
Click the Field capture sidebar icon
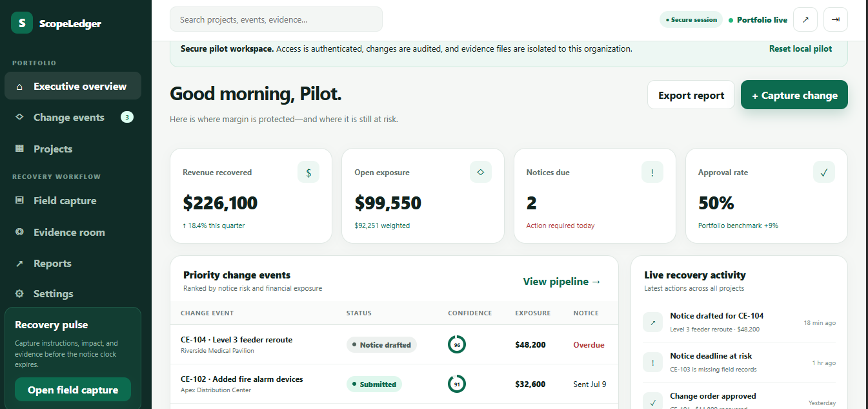pos(19,200)
